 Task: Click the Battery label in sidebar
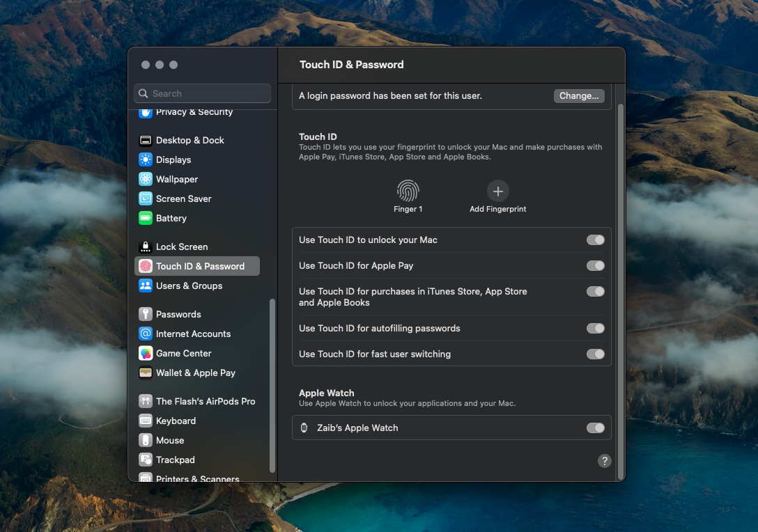171,219
